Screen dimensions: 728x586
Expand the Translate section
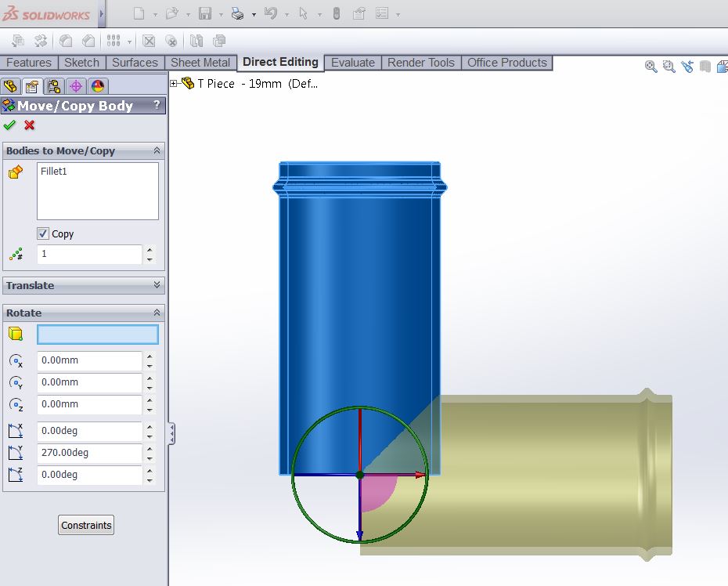157,285
